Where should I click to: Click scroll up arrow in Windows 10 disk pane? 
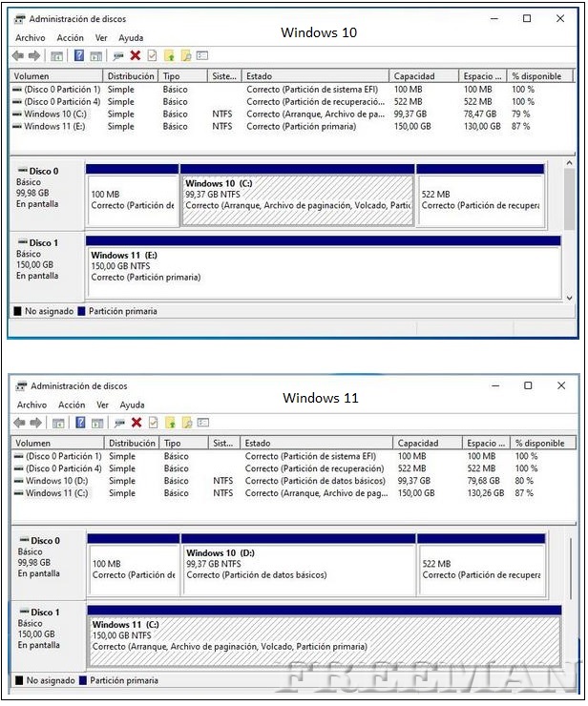[x=569, y=163]
